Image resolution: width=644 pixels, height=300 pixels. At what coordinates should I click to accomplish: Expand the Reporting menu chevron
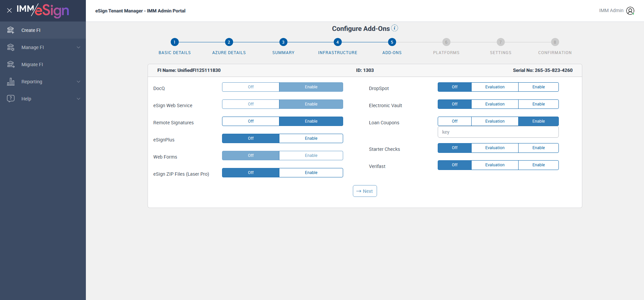[x=78, y=82]
